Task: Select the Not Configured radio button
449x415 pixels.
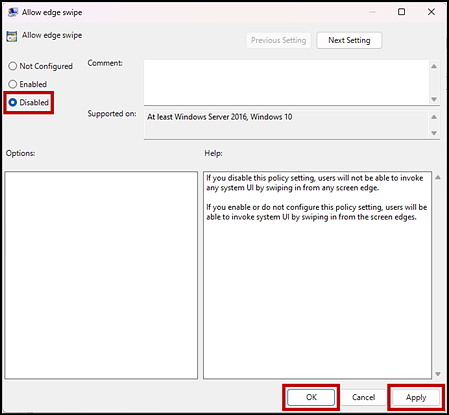Action: tap(40, 66)
